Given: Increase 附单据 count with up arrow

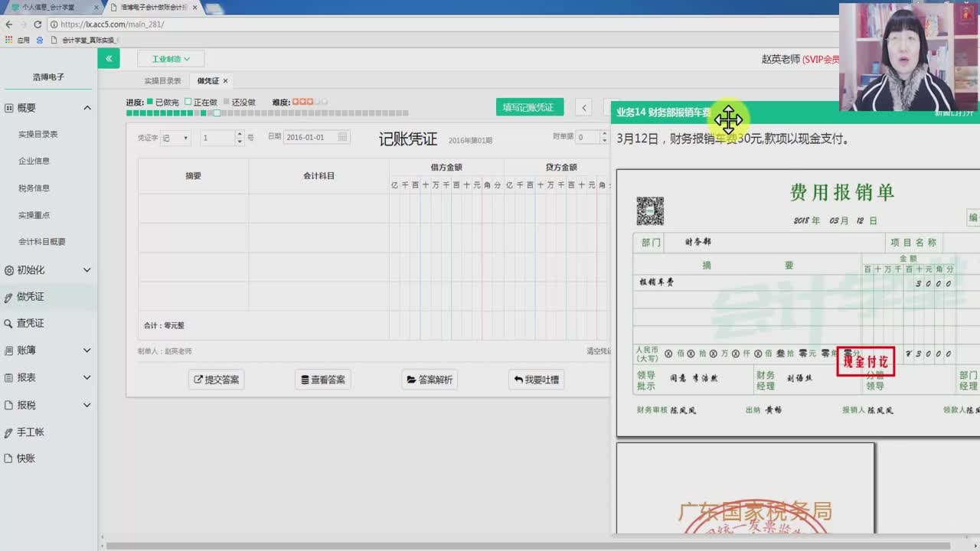Looking at the screenshot, I should 604,135.
